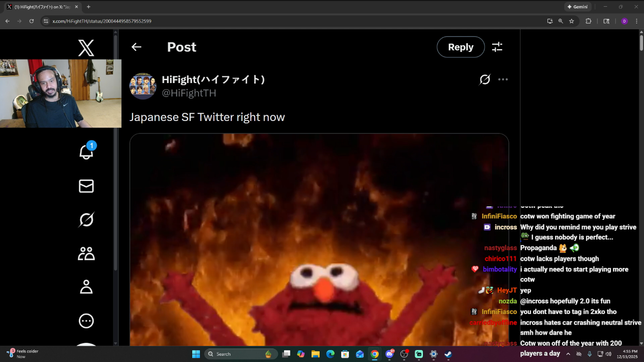Image resolution: width=644 pixels, height=362 pixels.
Task: Click the microphone icon in system tray
Action: pyautogui.click(x=590, y=354)
